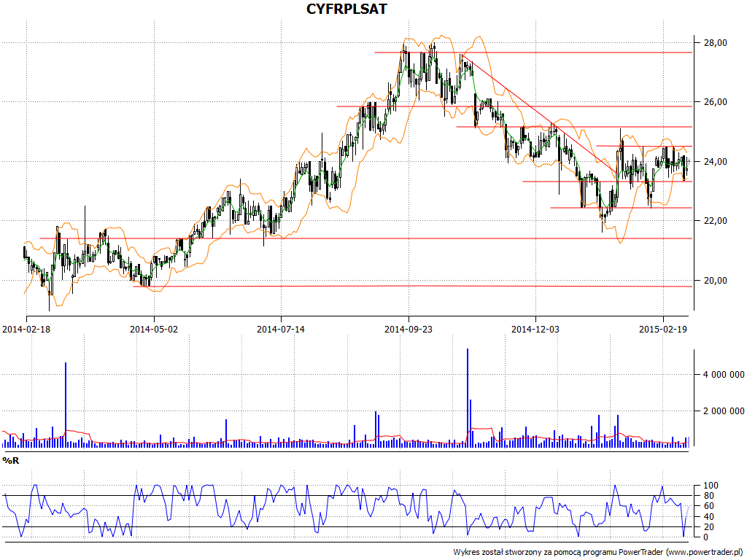The width and height of the screenshot is (747, 560).
Task: Click the 2014-05-02 date label
Action: coord(153,329)
